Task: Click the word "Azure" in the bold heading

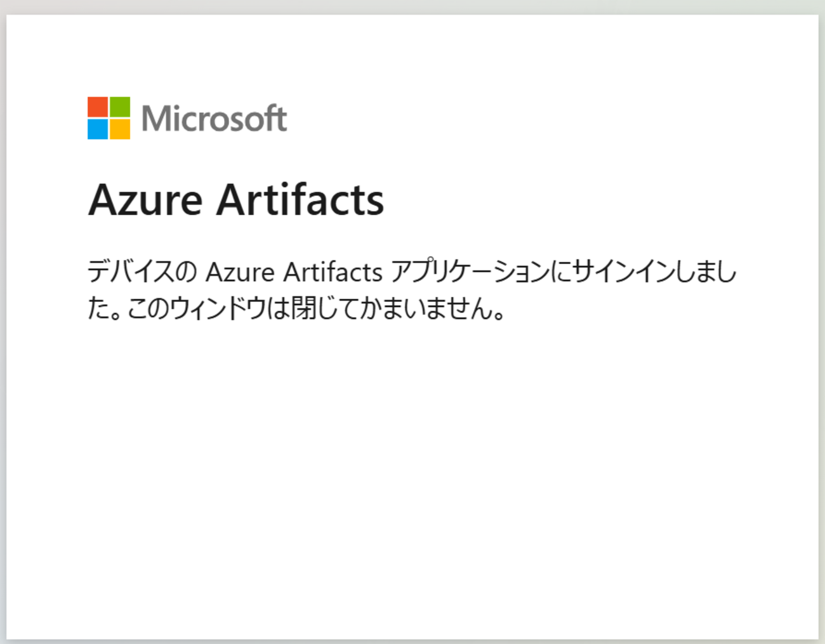Action: coord(145,200)
